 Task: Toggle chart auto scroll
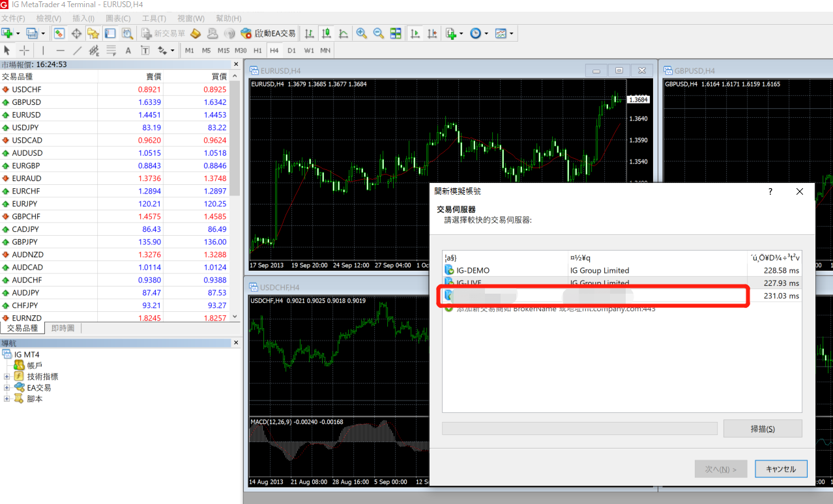(415, 33)
